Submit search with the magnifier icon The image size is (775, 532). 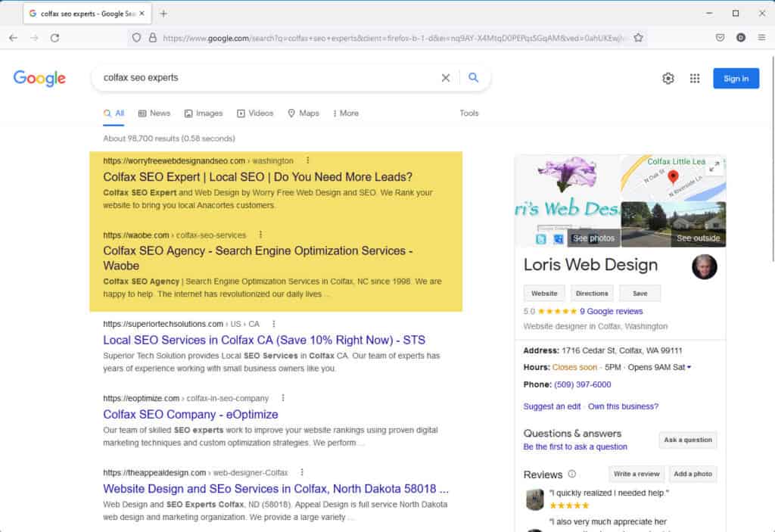point(473,78)
